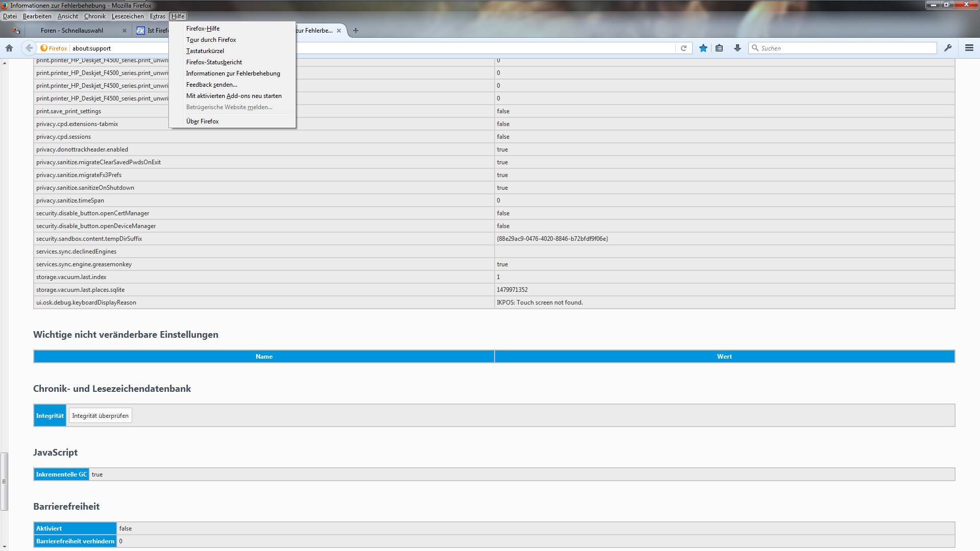The width and height of the screenshot is (980, 551).
Task: Switch to Foren - Schnellauswahl tab
Action: click(72, 31)
